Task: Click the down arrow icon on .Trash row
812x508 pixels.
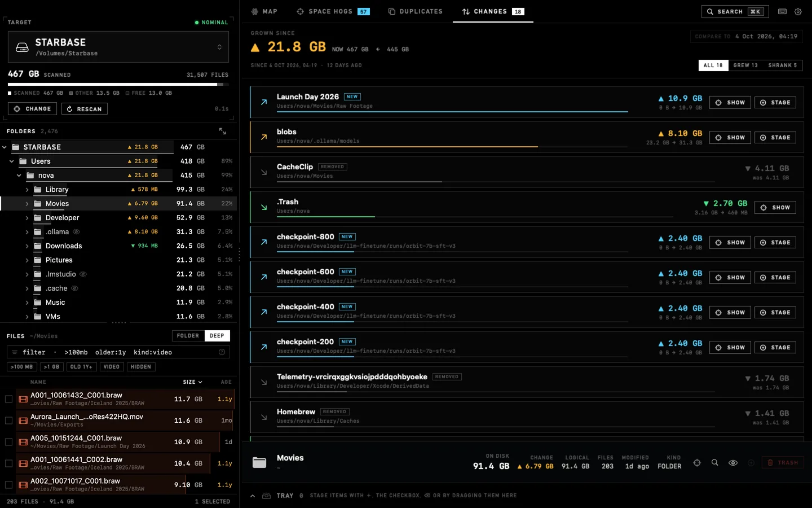Action: 264,207
